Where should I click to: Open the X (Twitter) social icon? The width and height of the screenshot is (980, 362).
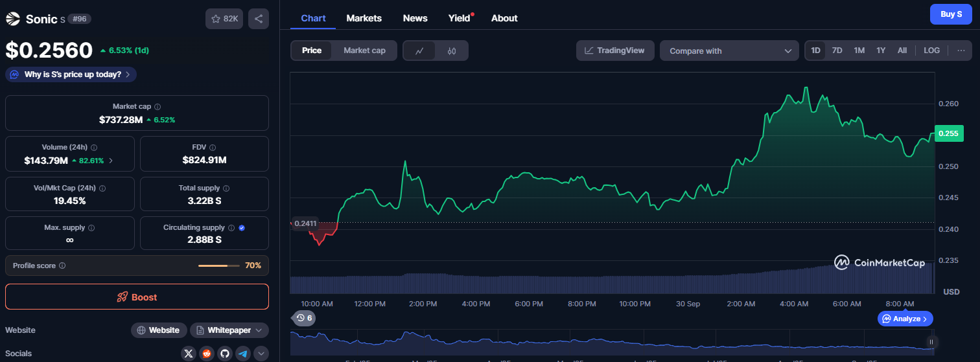189,353
